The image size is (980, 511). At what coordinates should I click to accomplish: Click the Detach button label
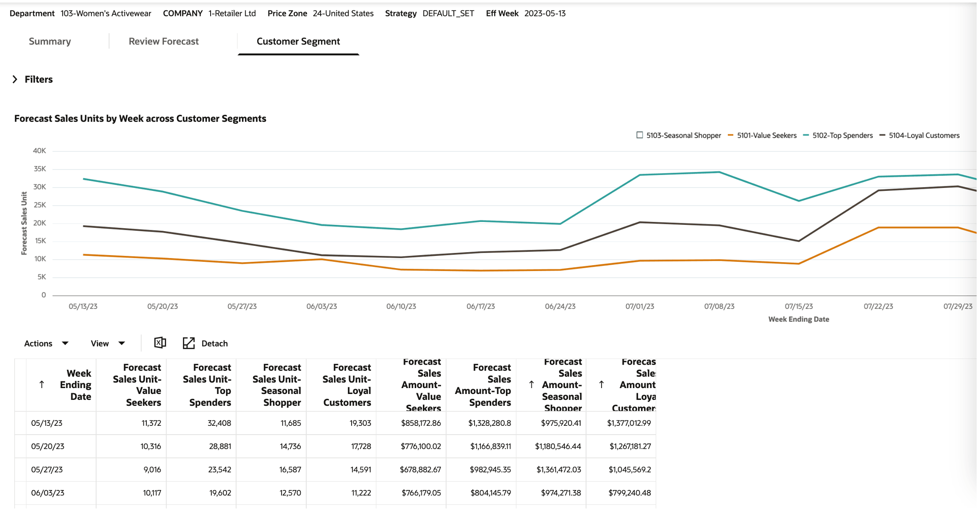coord(214,344)
